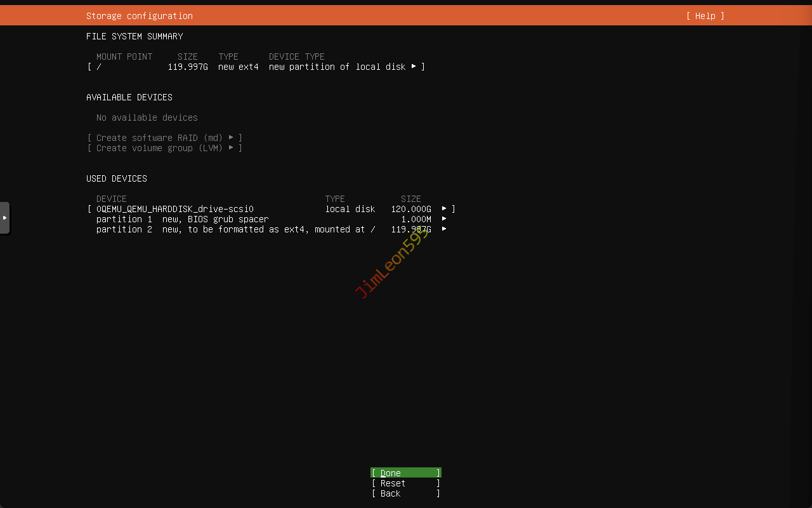Click "new partition of local disk" text
The width and height of the screenshot is (812, 508).
click(337, 67)
